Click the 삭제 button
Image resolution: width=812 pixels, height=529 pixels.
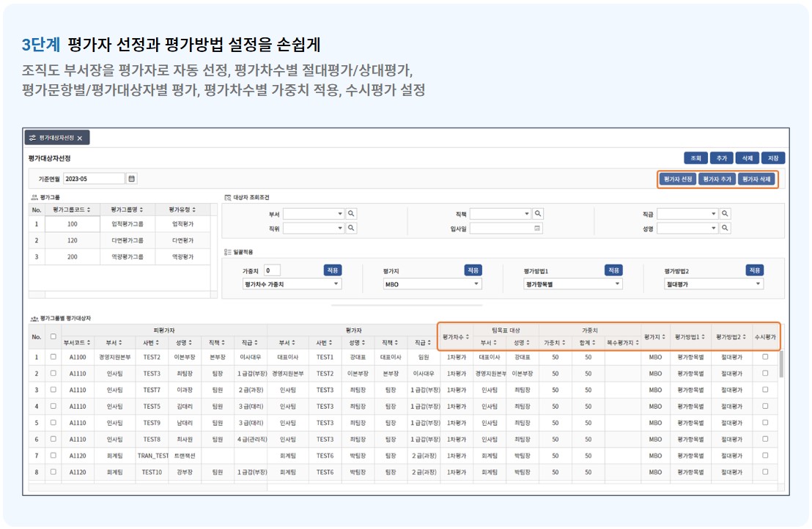748,158
